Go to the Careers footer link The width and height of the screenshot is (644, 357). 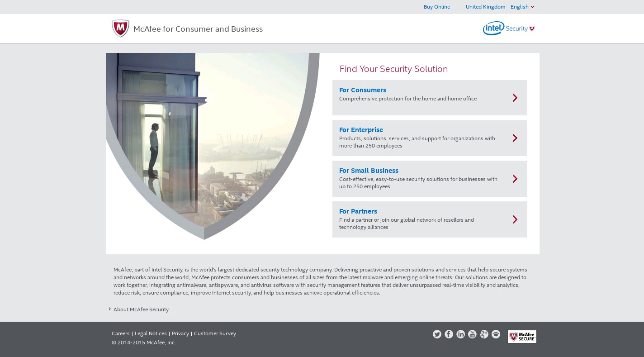121,333
